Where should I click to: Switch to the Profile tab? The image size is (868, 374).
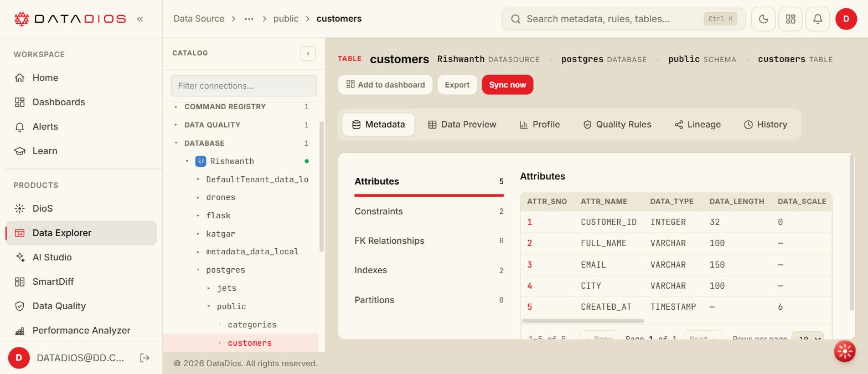pyautogui.click(x=540, y=125)
